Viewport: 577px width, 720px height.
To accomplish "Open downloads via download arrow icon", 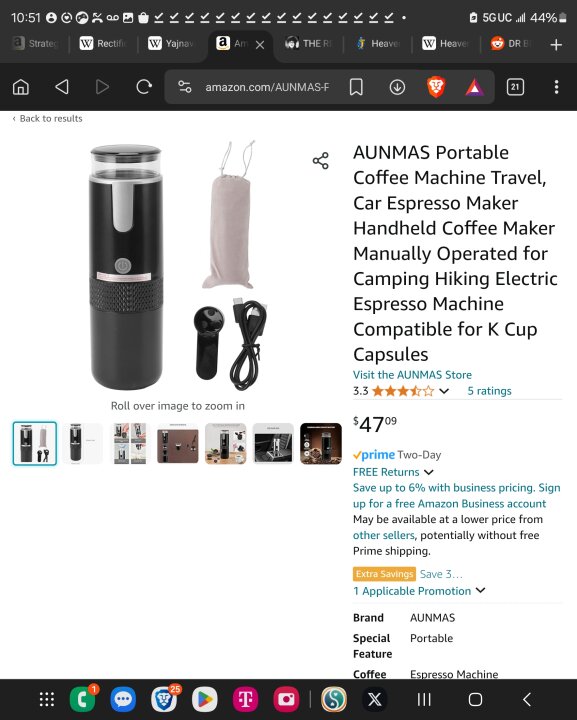I will (x=397, y=87).
